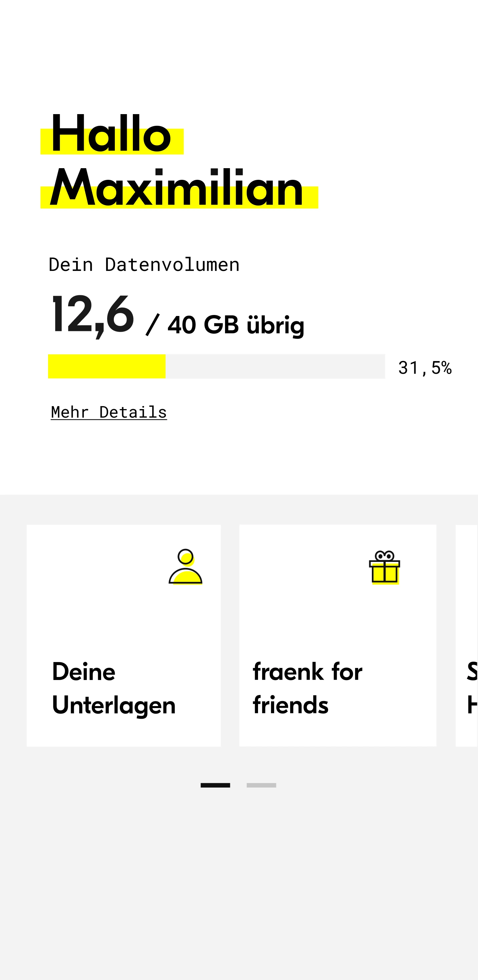The width and height of the screenshot is (478, 980).
Task: Click the "Dein Datenvolumen" label
Action: [144, 265]
